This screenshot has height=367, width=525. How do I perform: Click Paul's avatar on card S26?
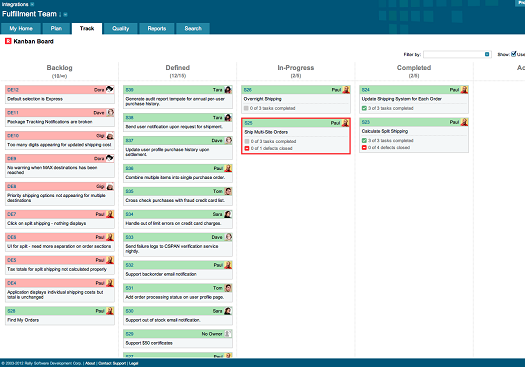pyautogui.click(x=346, y=89)
